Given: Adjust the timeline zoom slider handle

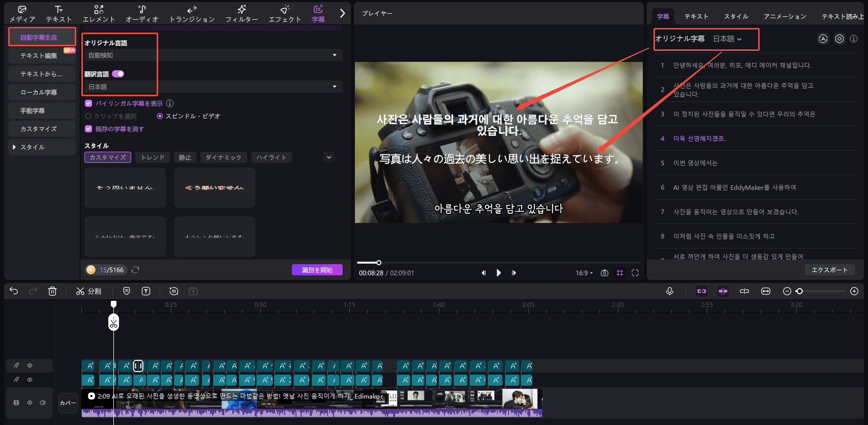Looking at the screenshot, I should pos(799,291).
